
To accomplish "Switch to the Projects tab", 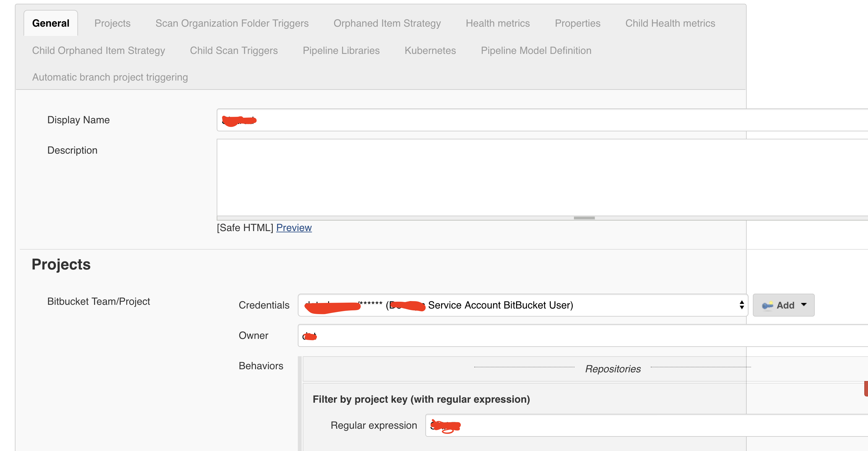I will 112,23.
